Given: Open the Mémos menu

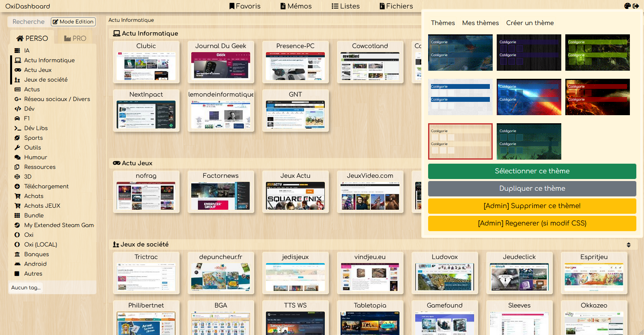Looking at the screenshot, I should [x=296, y=6].
